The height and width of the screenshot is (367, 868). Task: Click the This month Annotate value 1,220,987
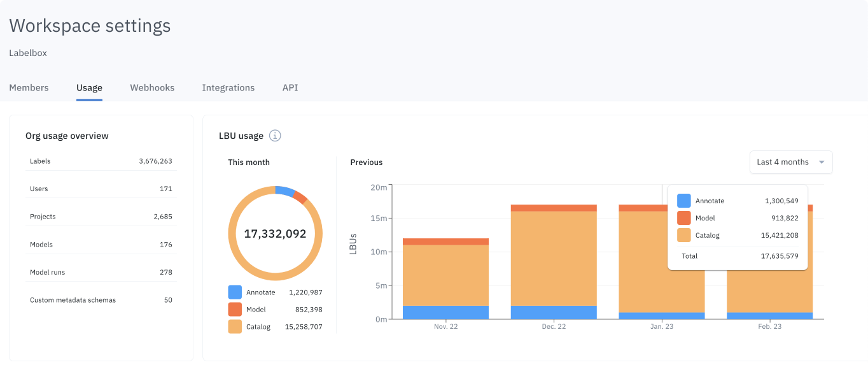coord(305,292)
